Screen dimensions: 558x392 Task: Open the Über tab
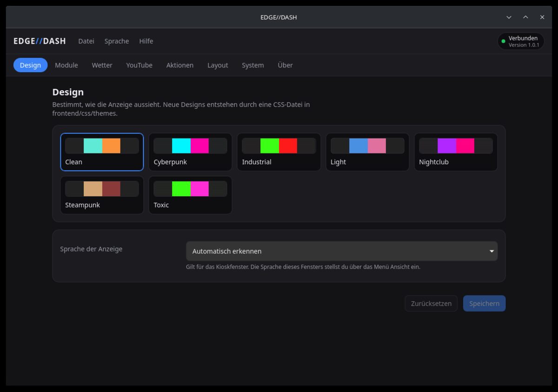pyautogui.click(x=285, y=65)
